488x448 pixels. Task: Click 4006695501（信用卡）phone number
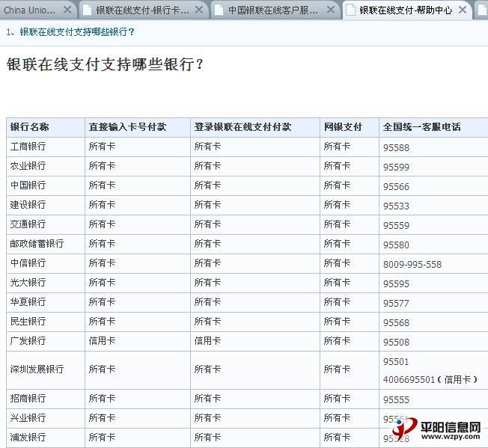tap(430, 379)
